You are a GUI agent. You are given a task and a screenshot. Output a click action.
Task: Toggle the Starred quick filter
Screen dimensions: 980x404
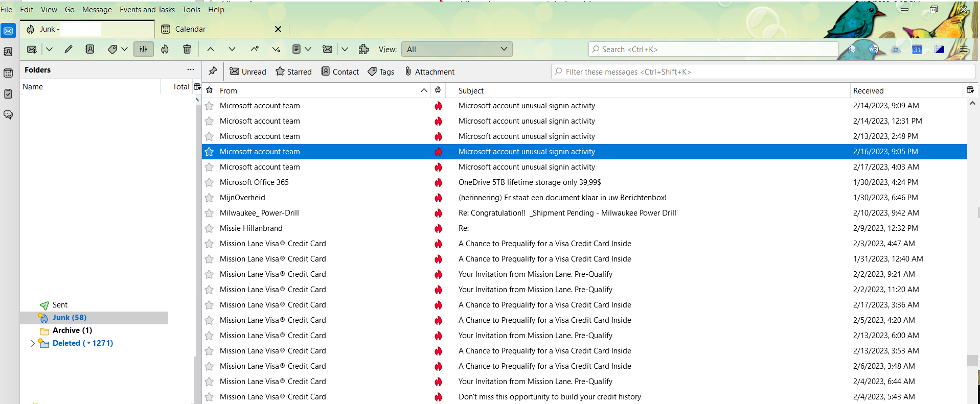tap(293, 72)
